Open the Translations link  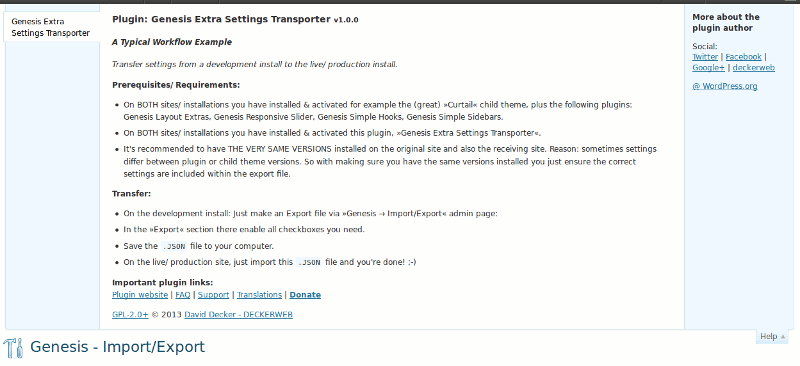pyautogui.click(x=259, y=295)
